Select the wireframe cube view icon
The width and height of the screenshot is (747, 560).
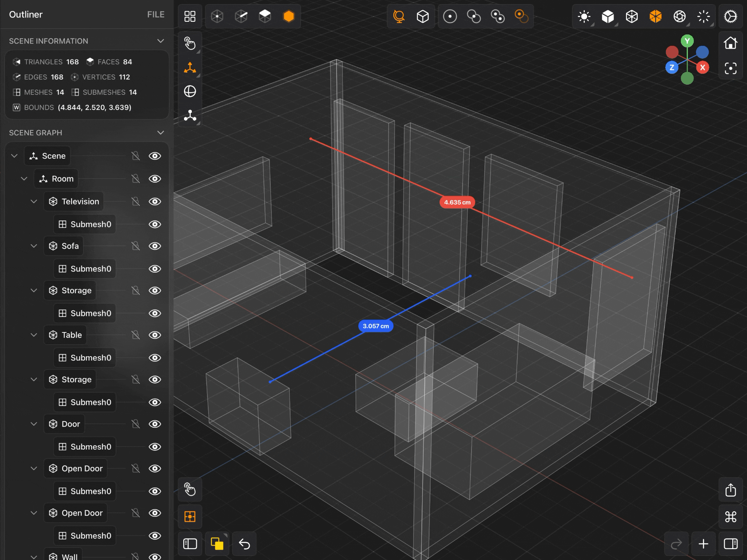point(423,16)
